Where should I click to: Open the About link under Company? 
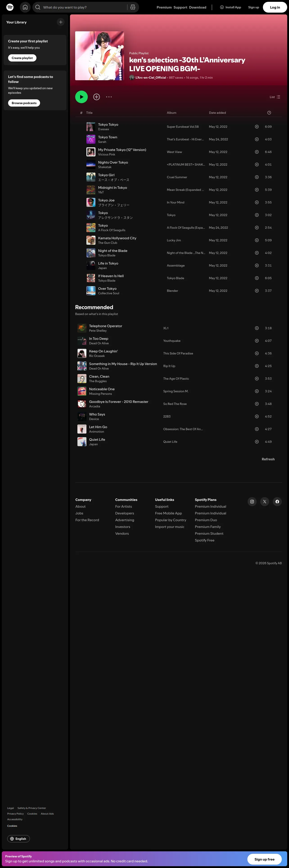tap(80, 507)
